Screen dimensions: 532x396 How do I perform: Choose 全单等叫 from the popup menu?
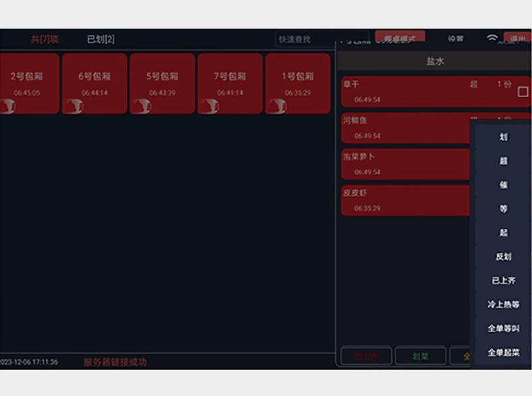pos(503,328)
